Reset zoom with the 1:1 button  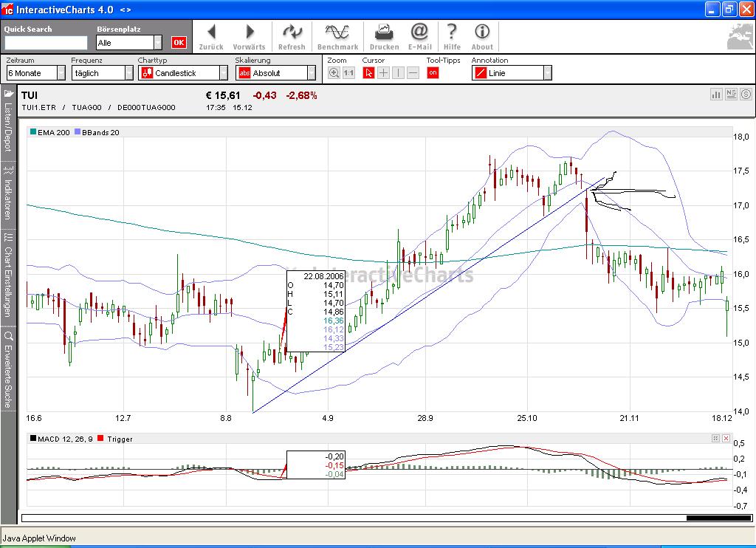click(x=348, y=73)
